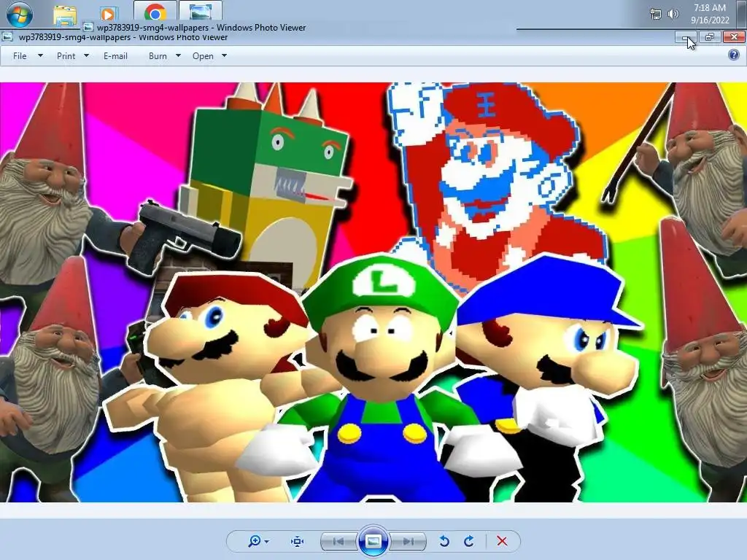Open the volume speaker tray icon
747x560 pixels.
[673, 14]
